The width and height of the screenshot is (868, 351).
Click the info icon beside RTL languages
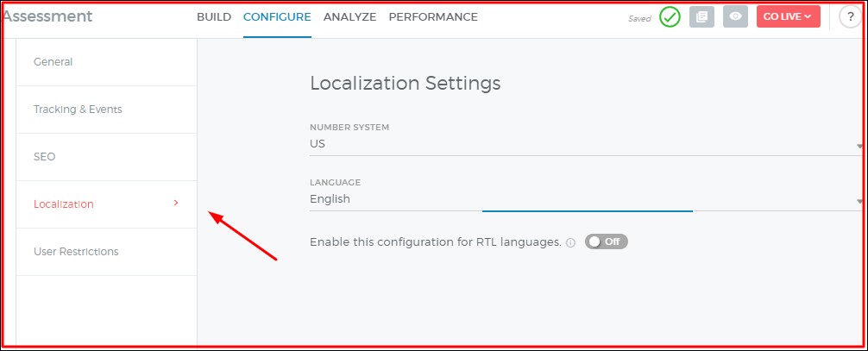(x=570, y=243)
